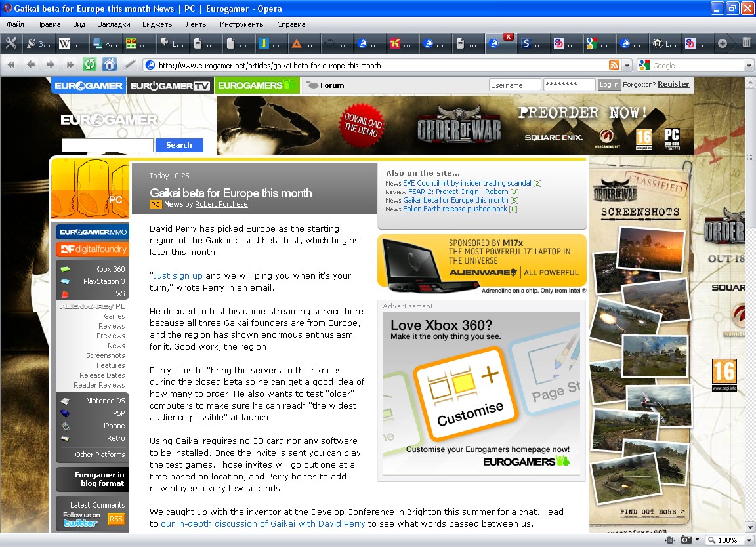Screen dimensions: 756x547
Task: Switch to the tab with orange triangle icon
Action: pyautogui.click(x=302, y=44)
